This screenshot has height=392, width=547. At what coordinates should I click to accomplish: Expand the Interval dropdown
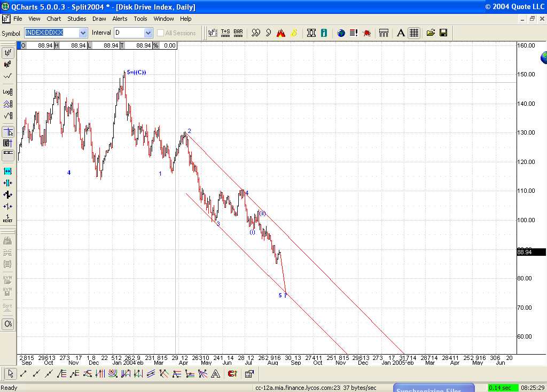coord(148,33)
